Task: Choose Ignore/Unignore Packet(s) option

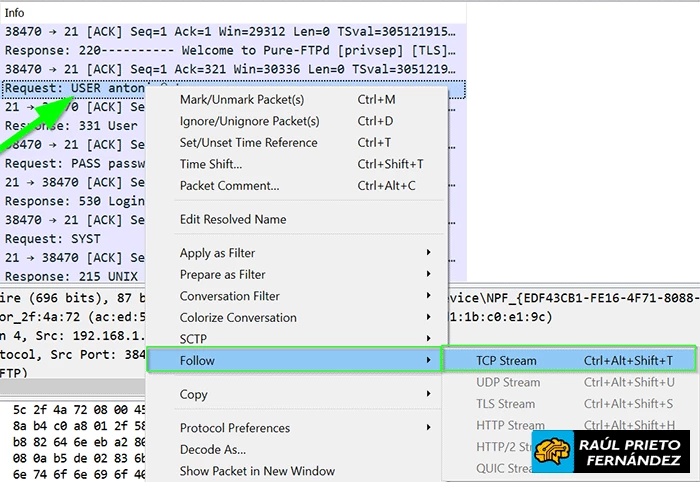Action: (x=249, y=121)
